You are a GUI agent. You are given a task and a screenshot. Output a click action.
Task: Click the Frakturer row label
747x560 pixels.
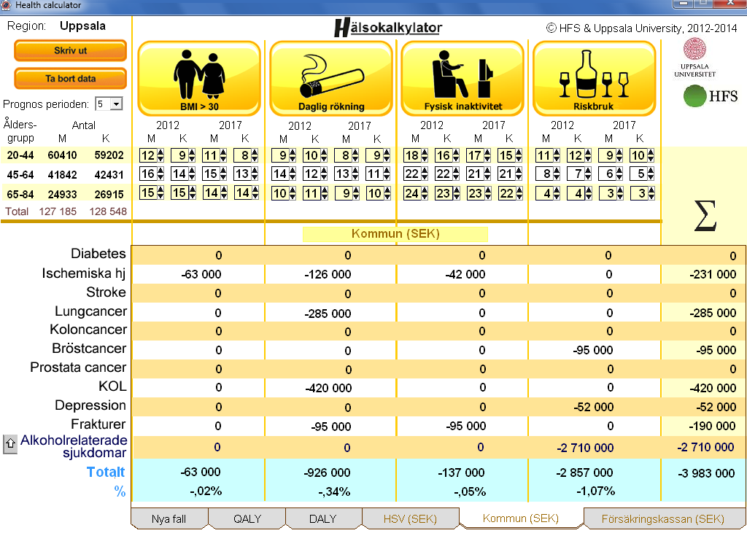tap(98, 424)
